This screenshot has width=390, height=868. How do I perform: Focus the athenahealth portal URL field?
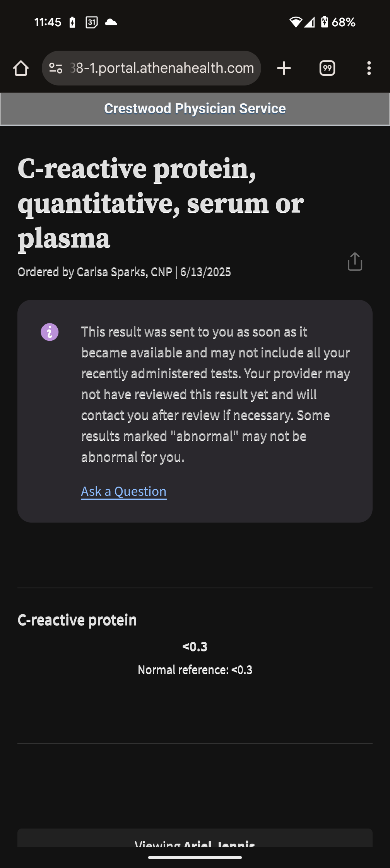coord(162,68)
